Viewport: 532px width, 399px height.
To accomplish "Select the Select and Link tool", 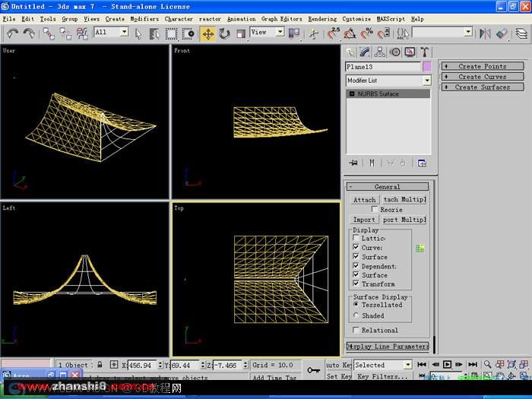I will [x=49, y=33].
